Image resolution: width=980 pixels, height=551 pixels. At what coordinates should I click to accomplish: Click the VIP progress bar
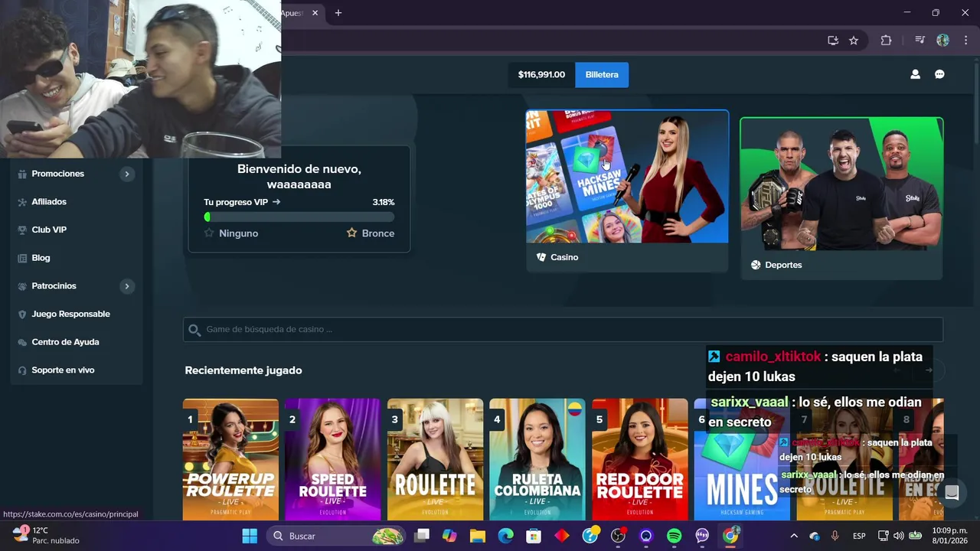(x=299, y=217)
